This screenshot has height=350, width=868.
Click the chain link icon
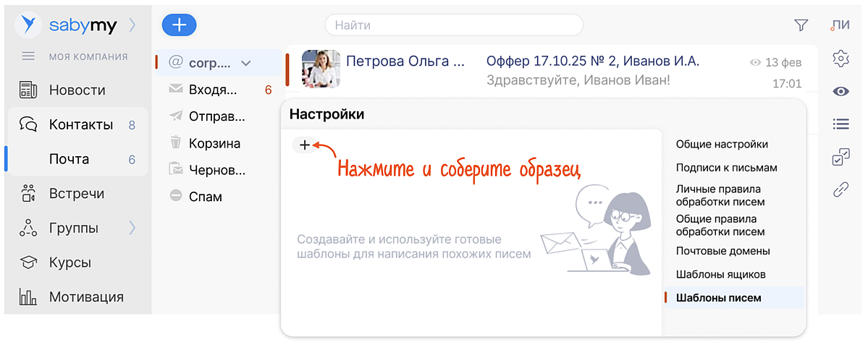coord(840,189)
